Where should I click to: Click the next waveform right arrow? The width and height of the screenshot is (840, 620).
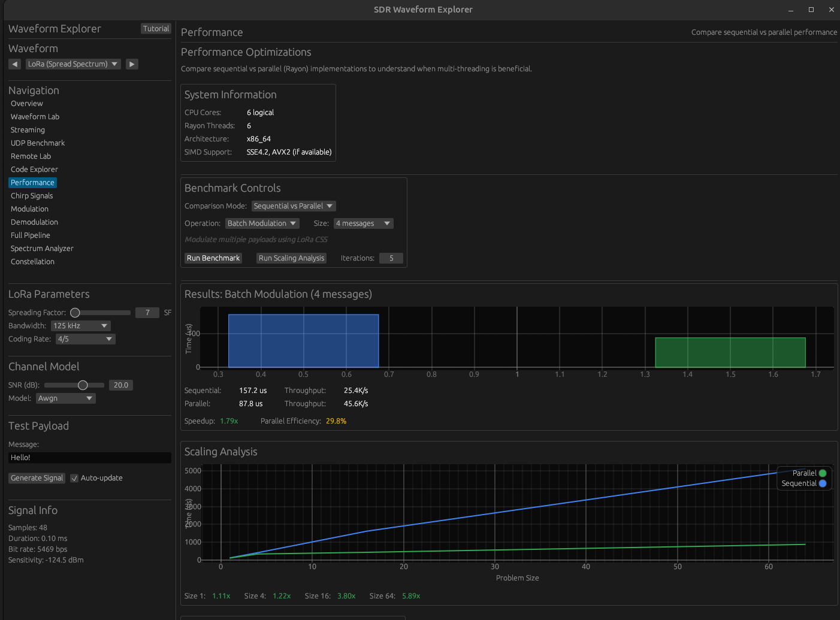[x=132, y=64]
